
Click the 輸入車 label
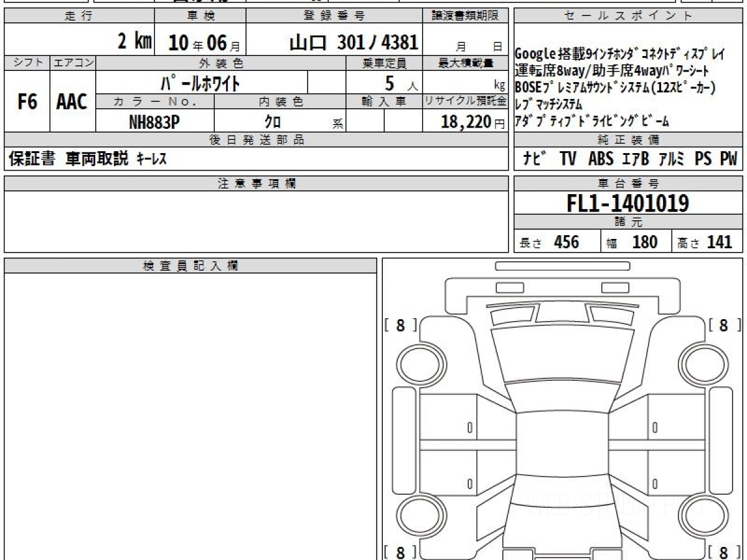pos(384,101)
